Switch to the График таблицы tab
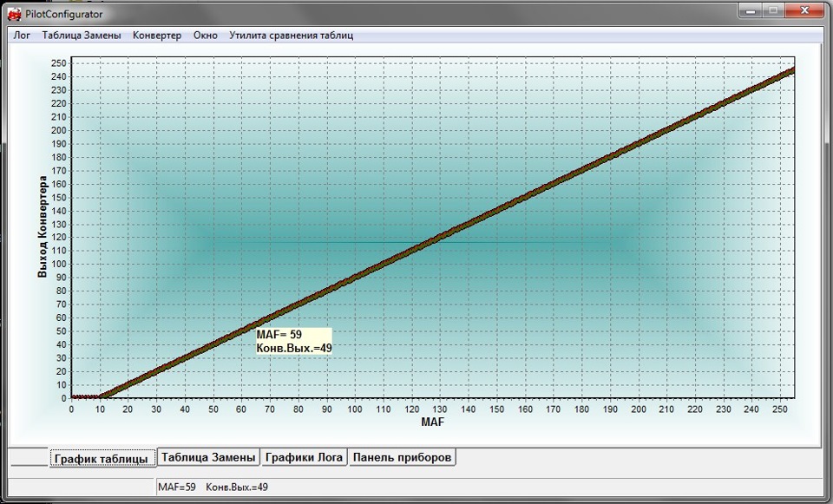 (102, 458)
